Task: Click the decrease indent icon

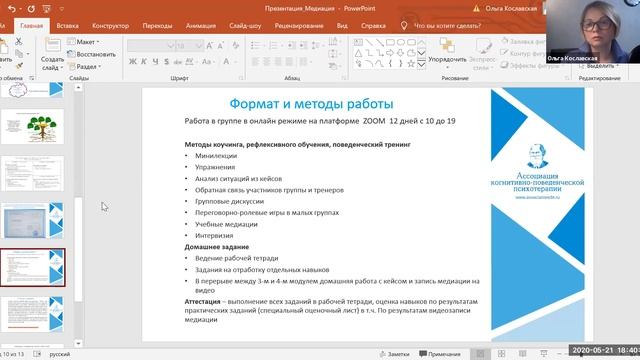Action: click(291, 45)
